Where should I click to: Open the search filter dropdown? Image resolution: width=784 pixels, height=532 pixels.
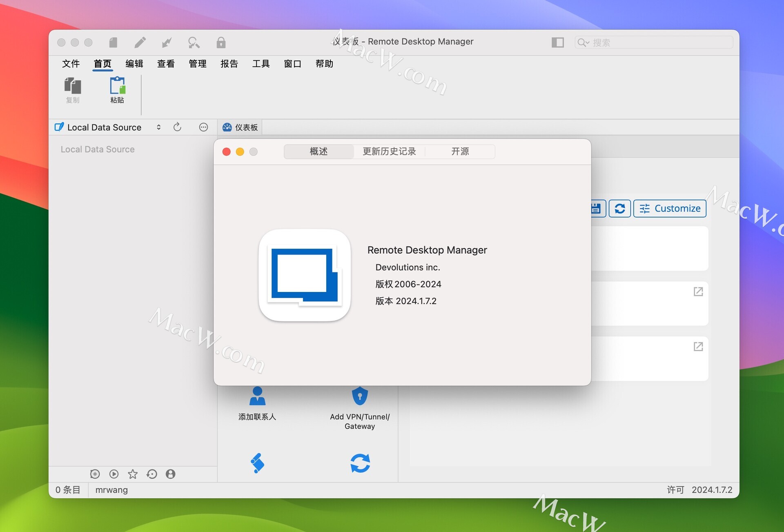coord(584,42)
